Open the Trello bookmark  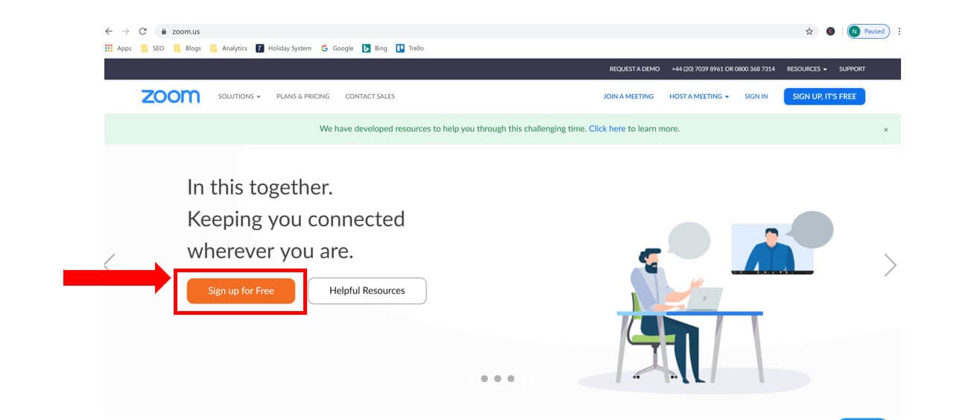[410, 48]
